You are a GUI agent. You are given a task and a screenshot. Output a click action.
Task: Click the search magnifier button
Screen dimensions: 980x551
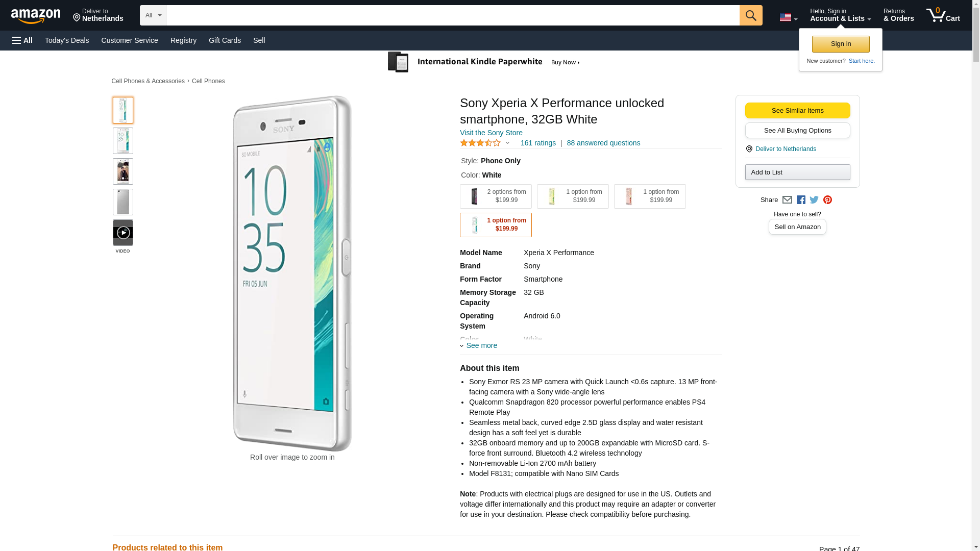tap(750, 15)
